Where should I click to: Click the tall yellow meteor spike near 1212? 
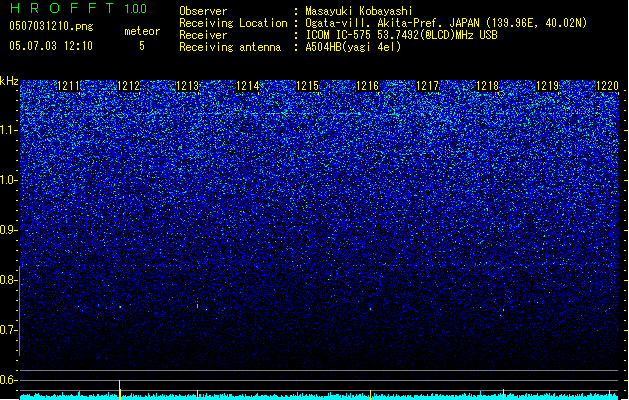click(x=120, y=390)
